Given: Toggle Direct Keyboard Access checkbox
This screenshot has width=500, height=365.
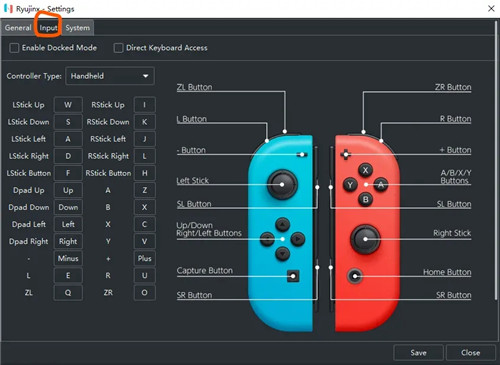Looking at the screenshot, I should point(118,48).
